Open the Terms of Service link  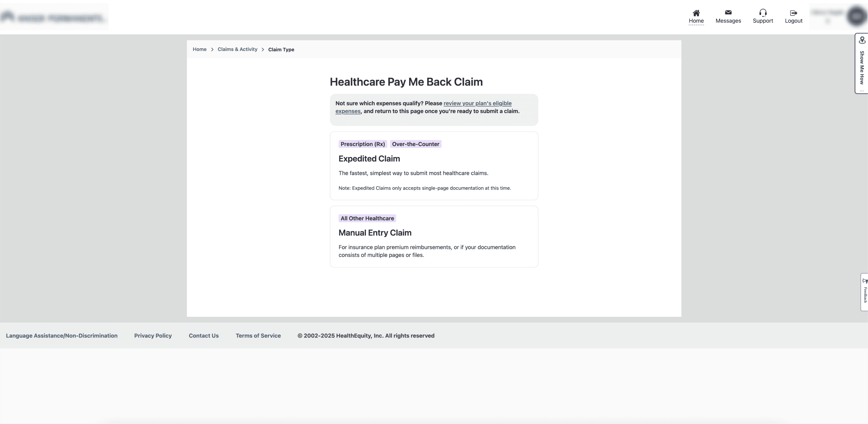258,336
